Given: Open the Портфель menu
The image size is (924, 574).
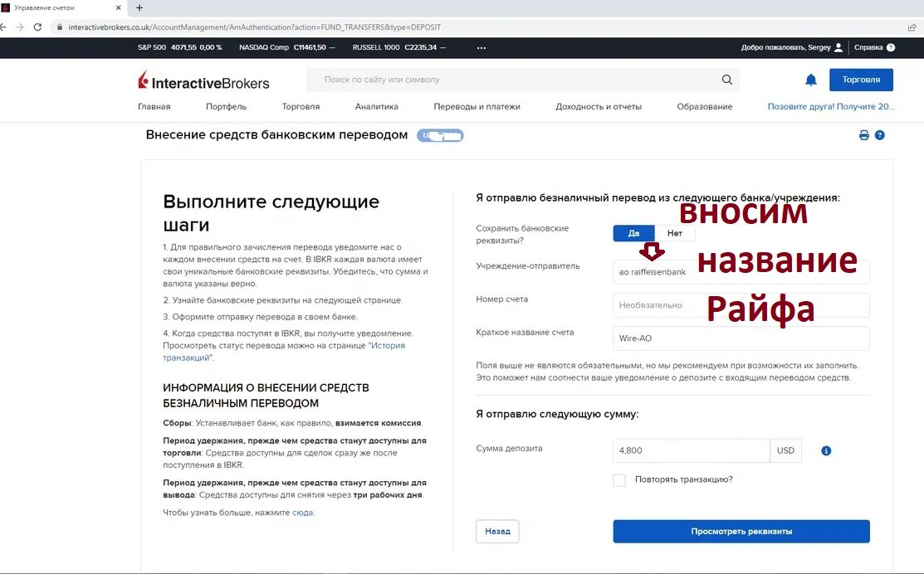Looking at the screenshot, I should point(227,106).
